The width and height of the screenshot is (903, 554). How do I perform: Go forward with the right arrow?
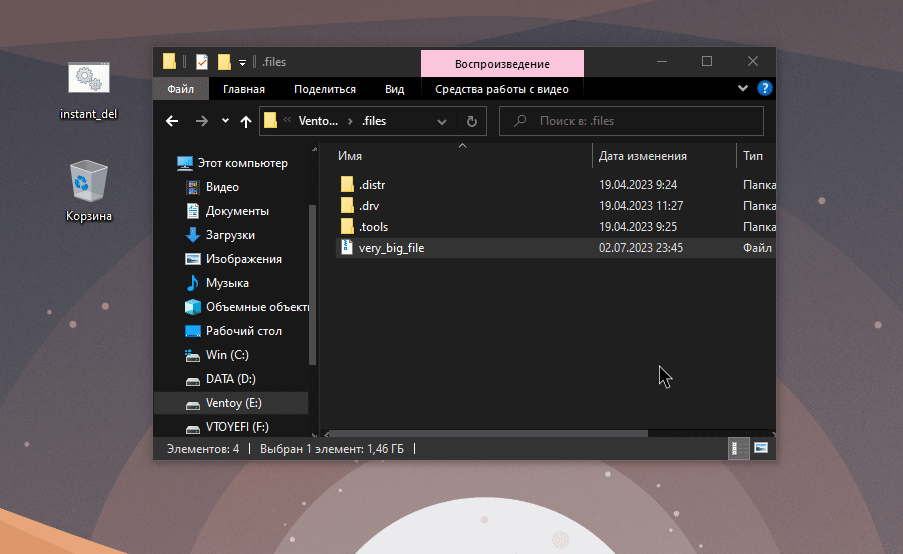[202, 121]
